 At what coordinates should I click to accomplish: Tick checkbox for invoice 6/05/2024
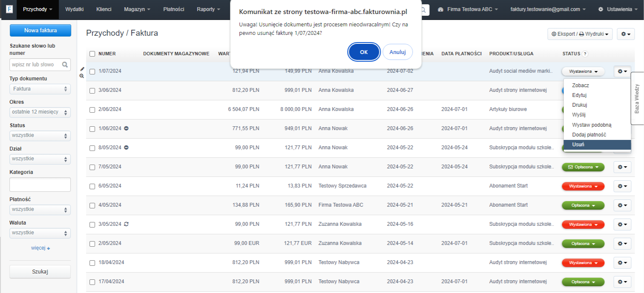(92, 186)
